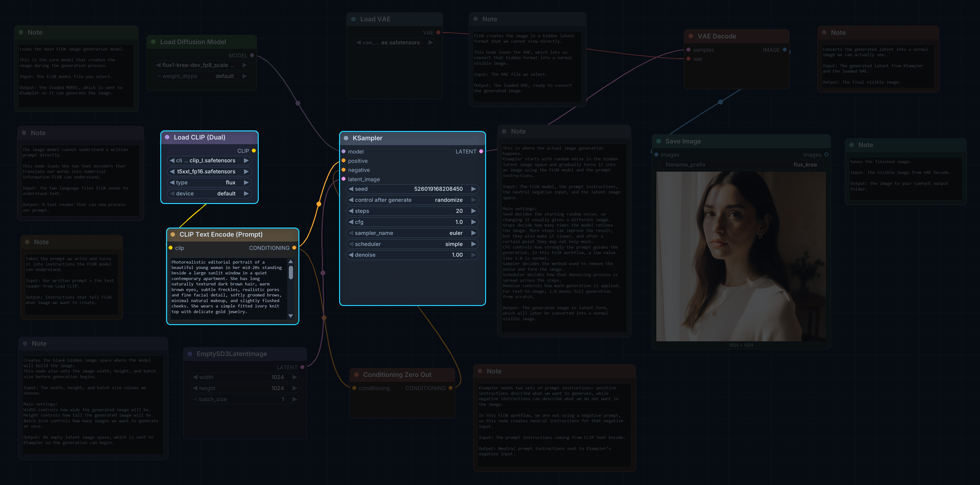The image size is (980, 485).
Task: Collapse the Load VAE node title dot
Action: (x=353, y=19)
